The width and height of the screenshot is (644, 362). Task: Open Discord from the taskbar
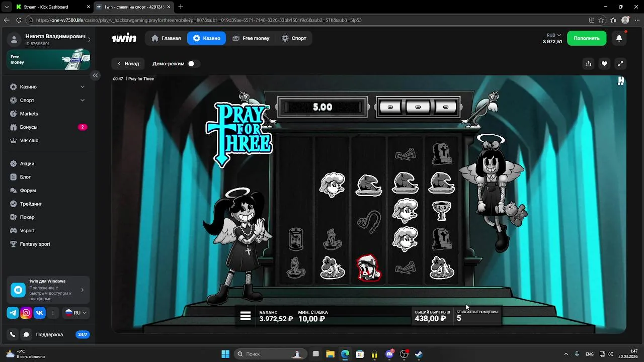pos(389,354)
